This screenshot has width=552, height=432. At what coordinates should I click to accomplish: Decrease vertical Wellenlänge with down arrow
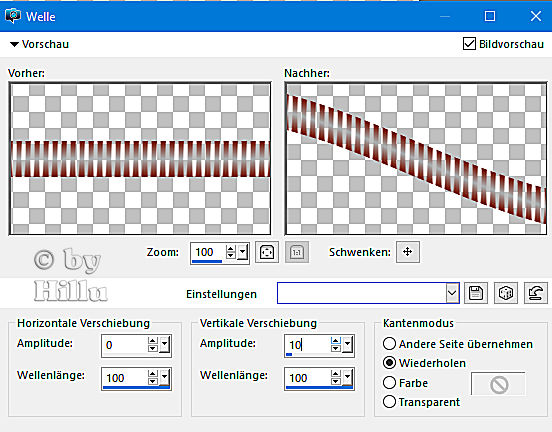[x=335, y=381]
